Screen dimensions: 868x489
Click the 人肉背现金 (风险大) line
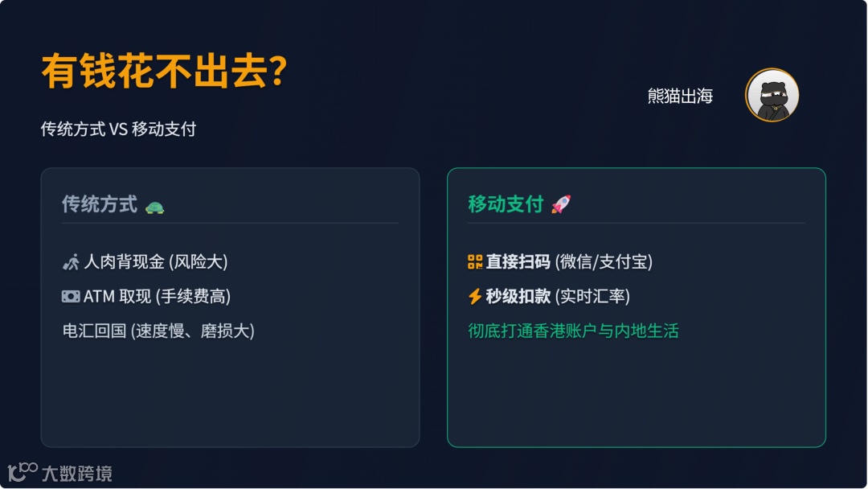156,262
